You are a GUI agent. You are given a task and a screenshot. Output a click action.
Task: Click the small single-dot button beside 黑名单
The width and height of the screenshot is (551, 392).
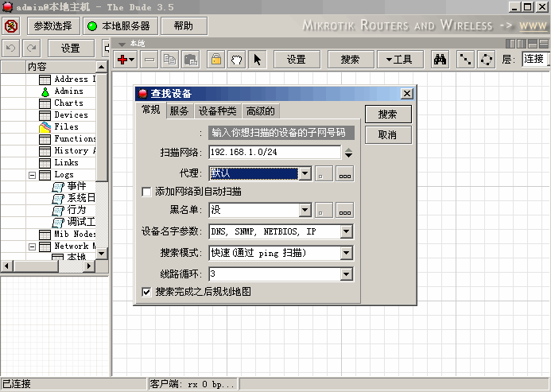click(324, 210)
